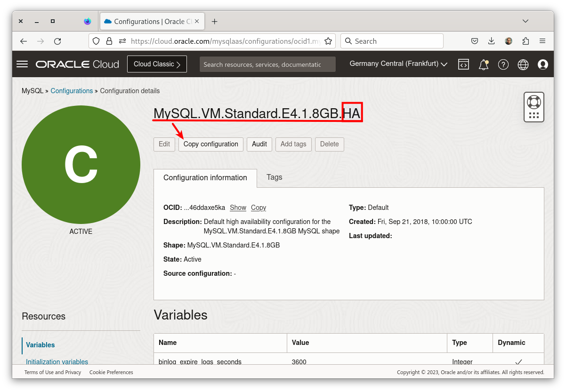
Task: Click Copy configuration button
Action: [x=211, y=144]
